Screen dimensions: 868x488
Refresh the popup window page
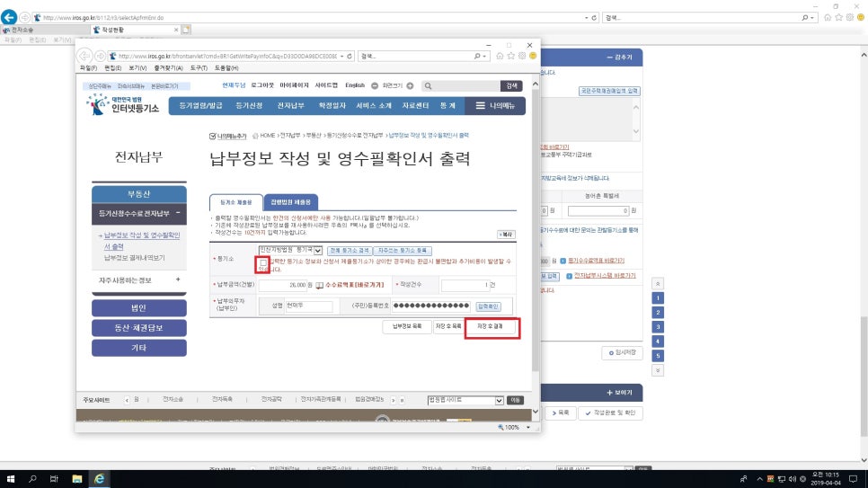click(x=350, y=56)
